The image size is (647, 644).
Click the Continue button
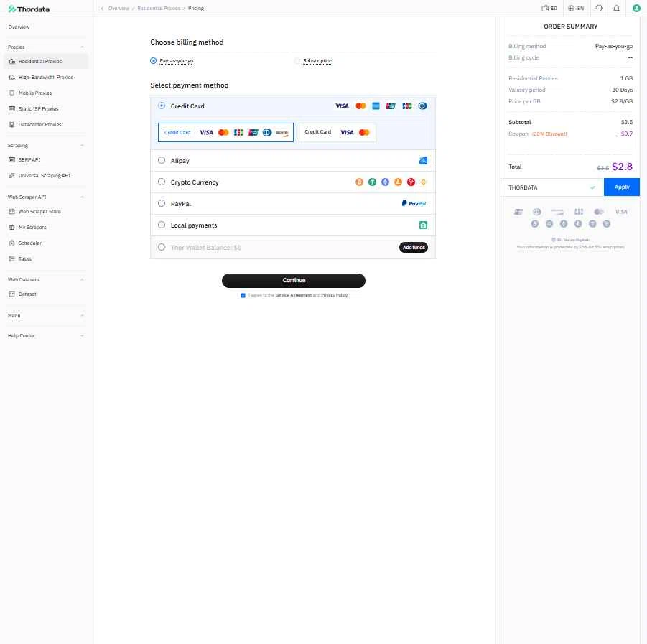294,281
